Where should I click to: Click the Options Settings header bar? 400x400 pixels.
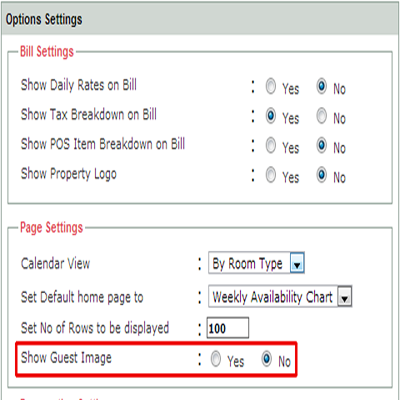pos(200,19)
